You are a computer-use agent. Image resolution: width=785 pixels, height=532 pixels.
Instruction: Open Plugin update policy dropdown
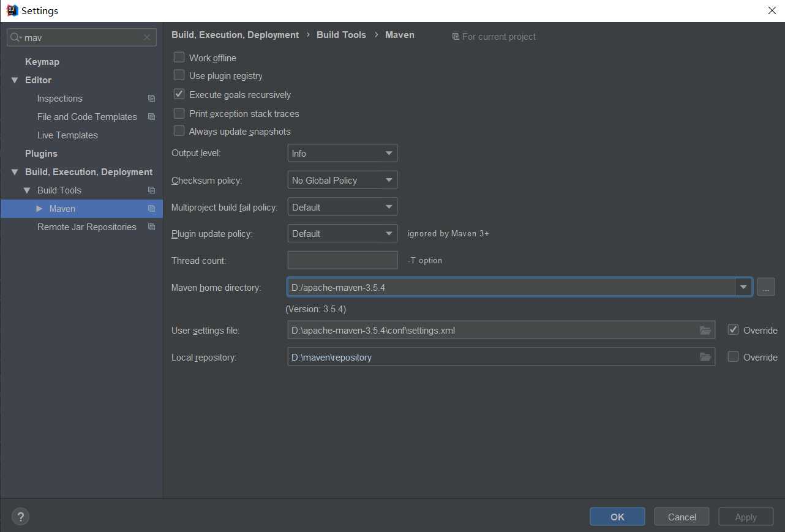point(342,233)
